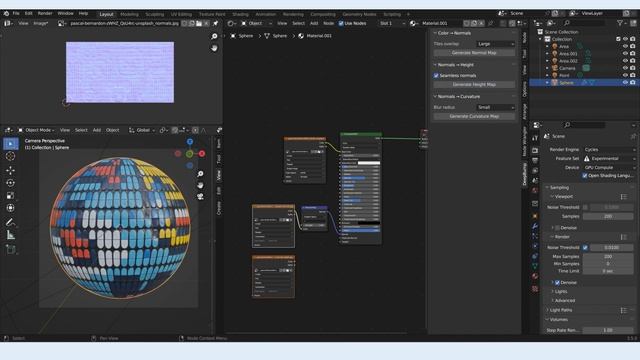Open the Device dropdown
Viewport: 640px width, 360px height.
[609, 167]
